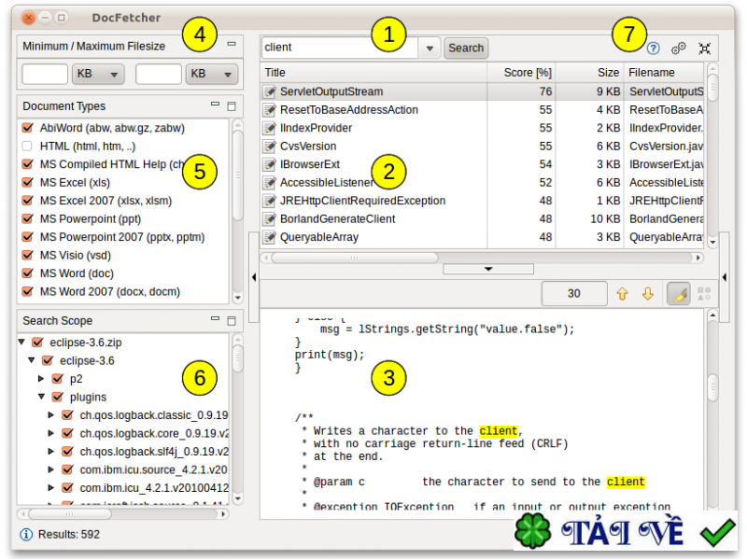Enable the HTML document type checkbox
The height and width of the screenshot is (560, 747).
(27, 147)
